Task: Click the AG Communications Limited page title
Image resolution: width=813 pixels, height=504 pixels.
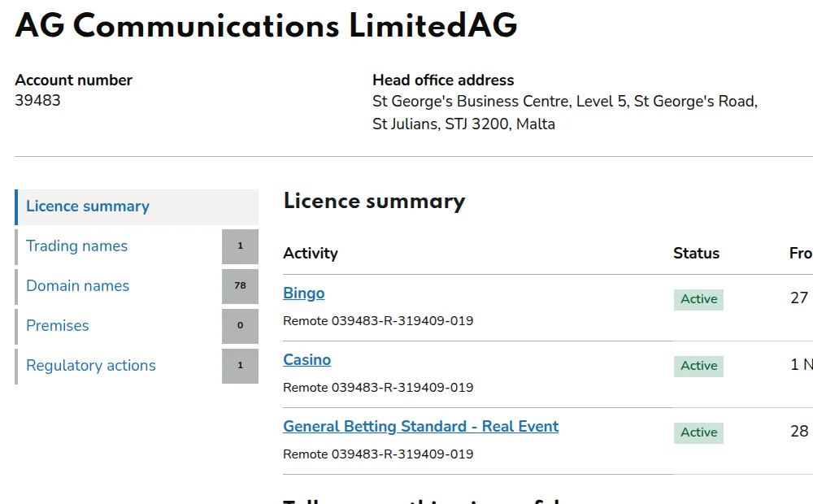Action: (266, 25)
